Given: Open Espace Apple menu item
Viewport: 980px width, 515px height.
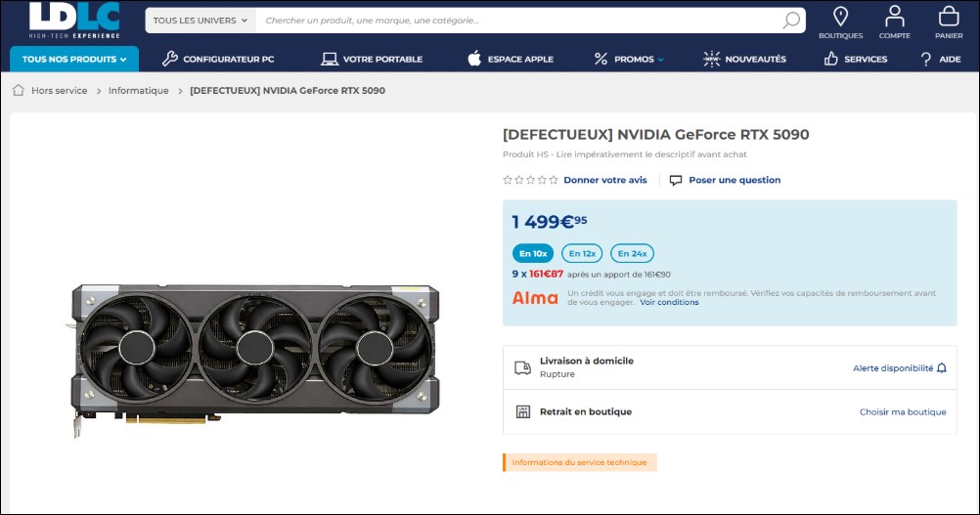Looking at the screenshot, I should tap(511, 60).
